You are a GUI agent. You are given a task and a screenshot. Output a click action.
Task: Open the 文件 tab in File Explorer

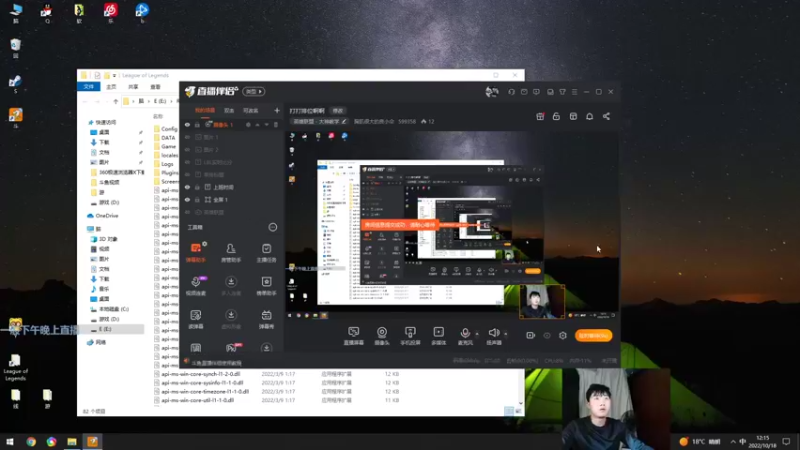coord(89,87)
